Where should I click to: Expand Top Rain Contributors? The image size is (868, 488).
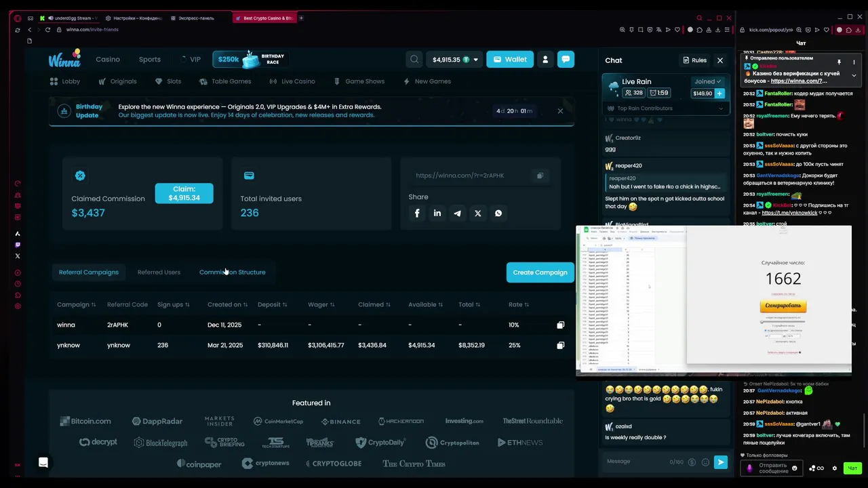pos(667,108)
